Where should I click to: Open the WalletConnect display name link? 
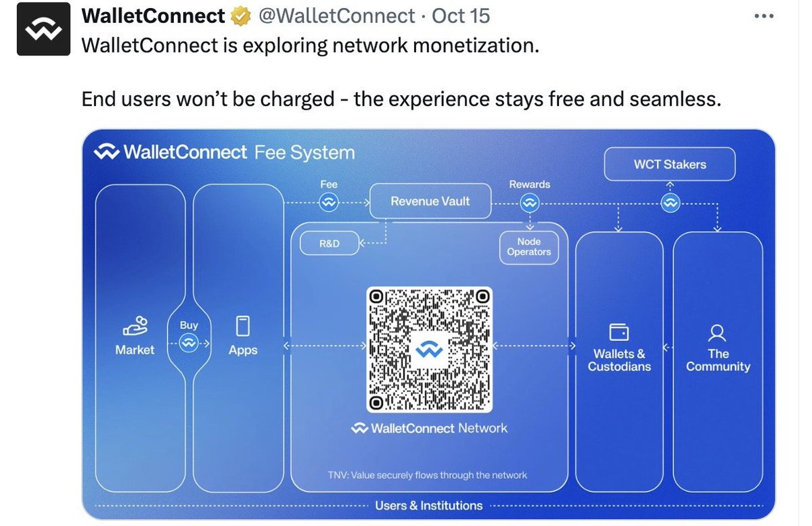click(154, 16)
